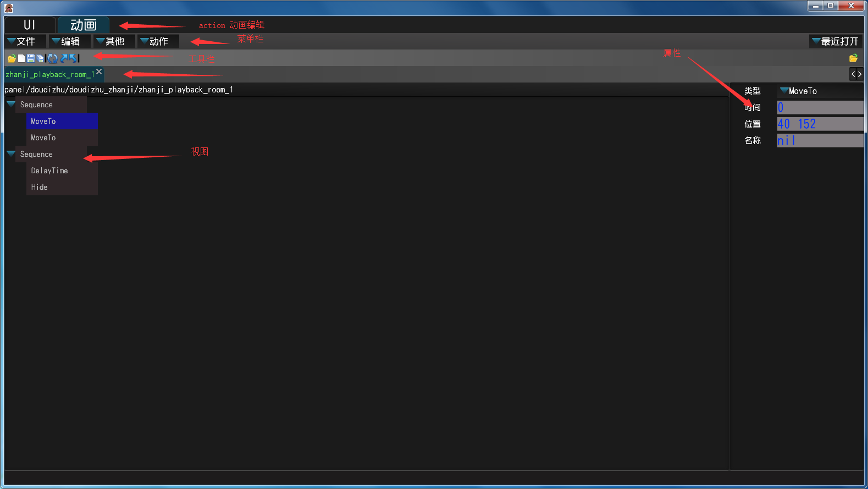
Task: Click the application icon in the title bar
Action: (x=9, y=7)
